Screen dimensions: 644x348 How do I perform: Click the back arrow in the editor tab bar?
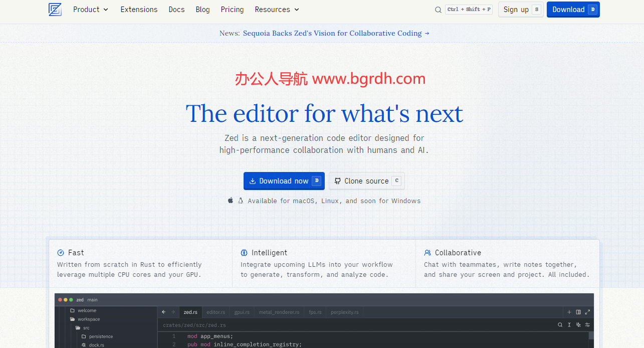click(x=164, y=312)
